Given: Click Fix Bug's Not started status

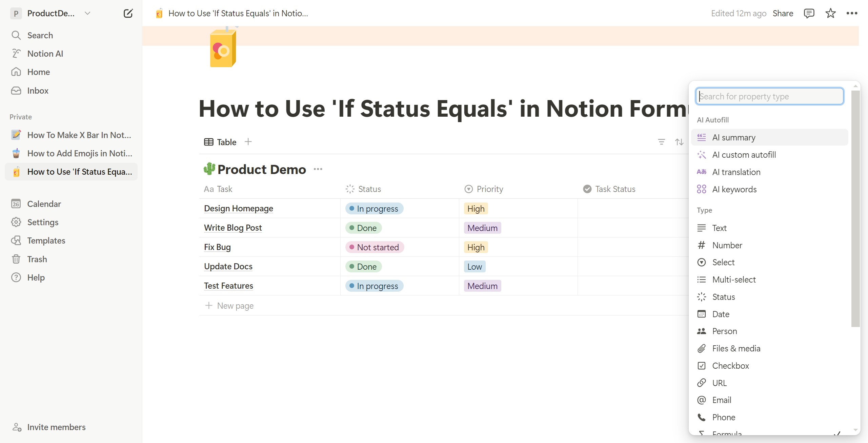Looking at the screenshot, I should pyautogui.click(x=375, y=247).
